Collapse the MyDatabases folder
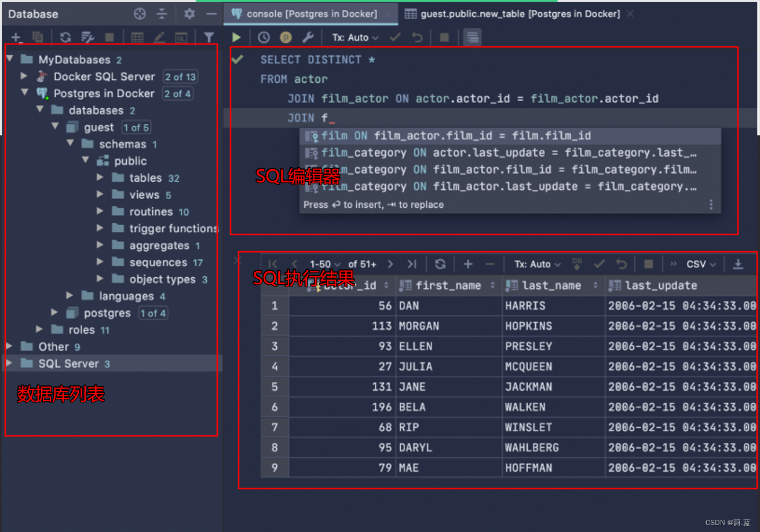This screenshot has width=760, height=532. (10, 59)
